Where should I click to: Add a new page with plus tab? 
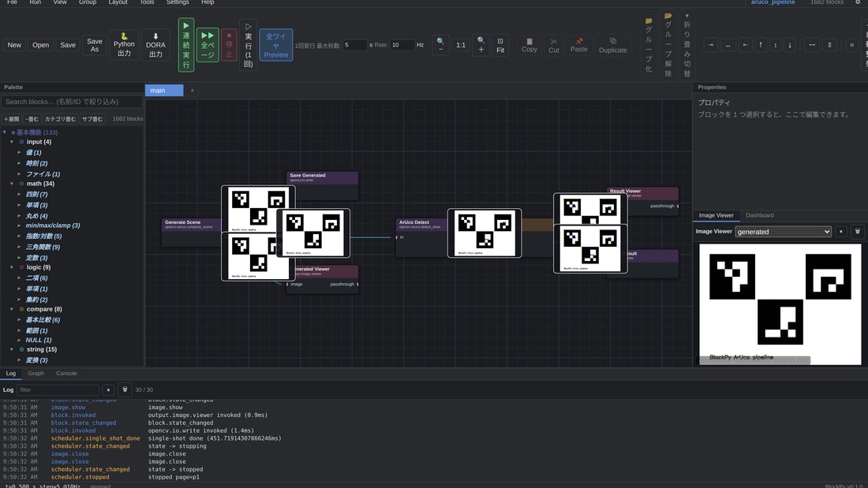point(192,90)
